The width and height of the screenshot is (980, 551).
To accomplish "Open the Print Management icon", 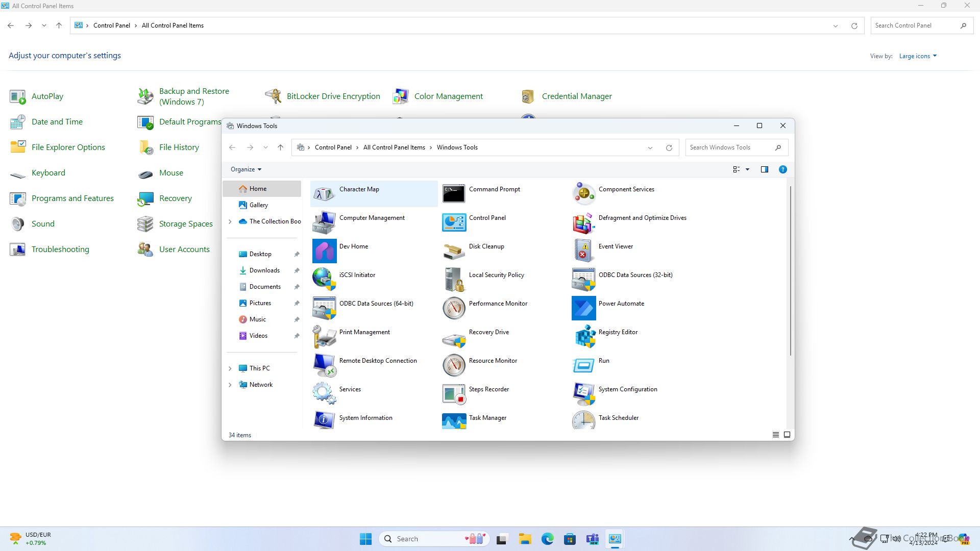I will (324, 337).
